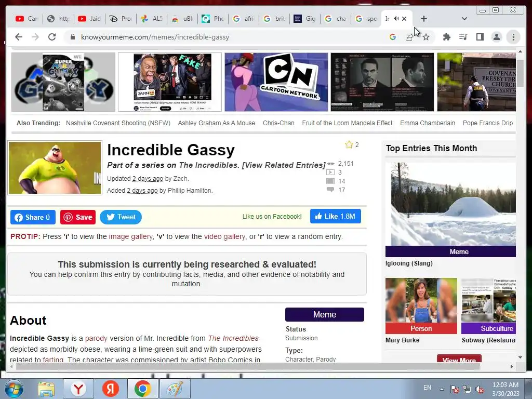Open the Pope Francis Drip link
Screen dimensions: 532x399
point(488,123)
